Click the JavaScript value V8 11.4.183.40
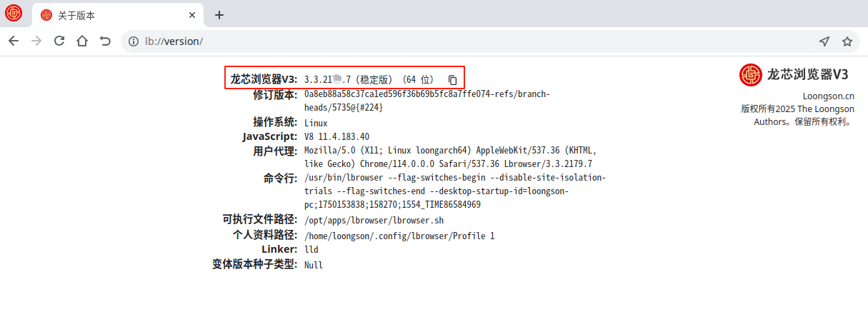The image size is (868, 317). (336, 136)
